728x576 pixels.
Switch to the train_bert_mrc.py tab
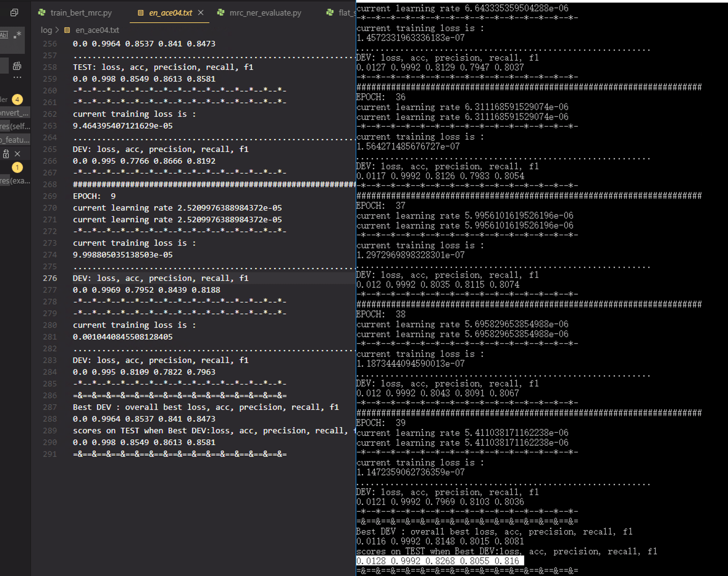pos(81,13)
